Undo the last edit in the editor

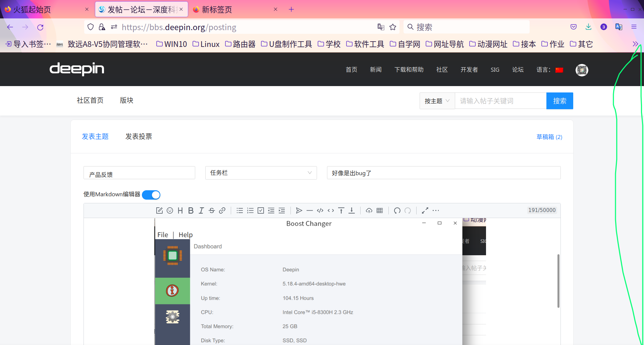[x=397, y=211]
